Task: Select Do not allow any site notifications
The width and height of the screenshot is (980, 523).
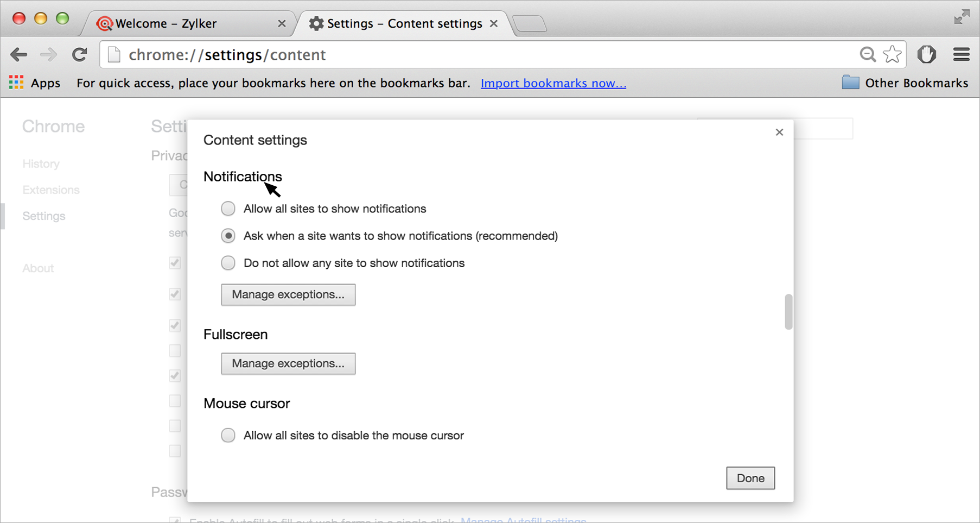Action: coord(228,263)
